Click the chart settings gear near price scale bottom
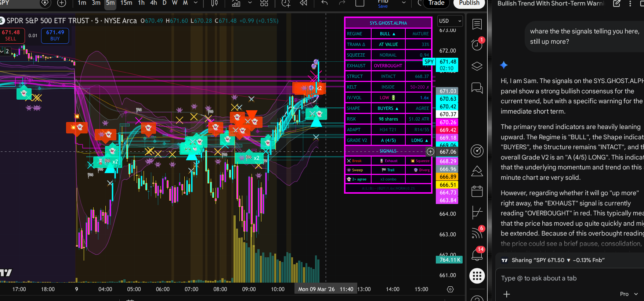 pos(450,289)
